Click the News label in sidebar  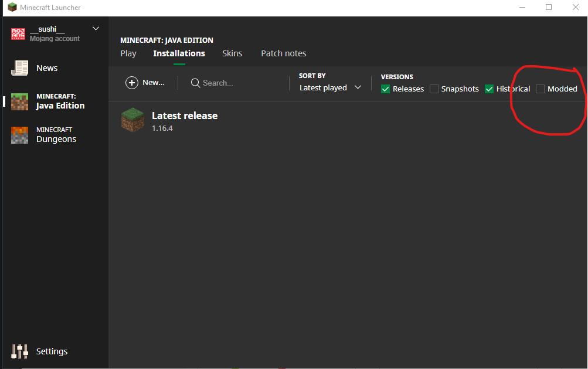coord(47,68)
